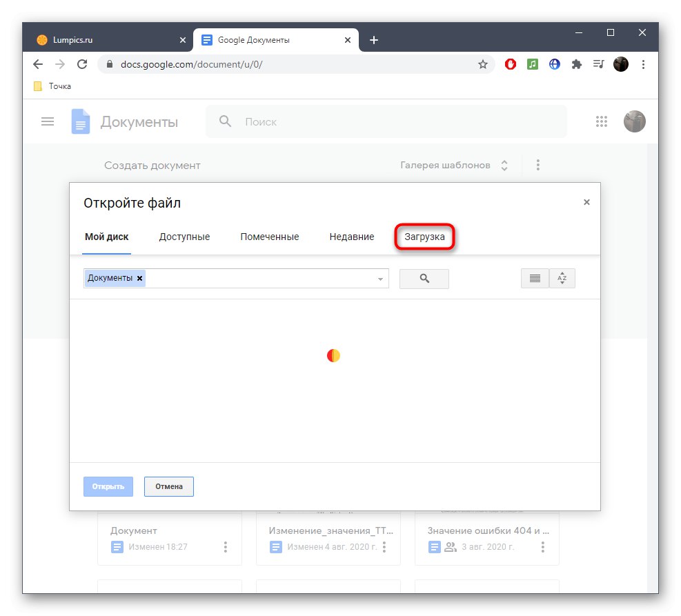Open the browser three-dot menu
This screenshot has width=681, height=616.
(x=643, y=63)
